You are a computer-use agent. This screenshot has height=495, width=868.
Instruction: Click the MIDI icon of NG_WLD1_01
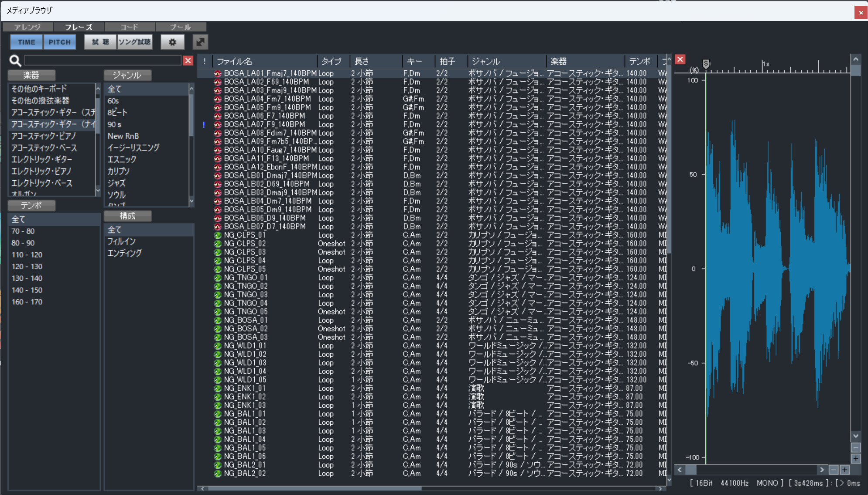click(x=218, y=346)
